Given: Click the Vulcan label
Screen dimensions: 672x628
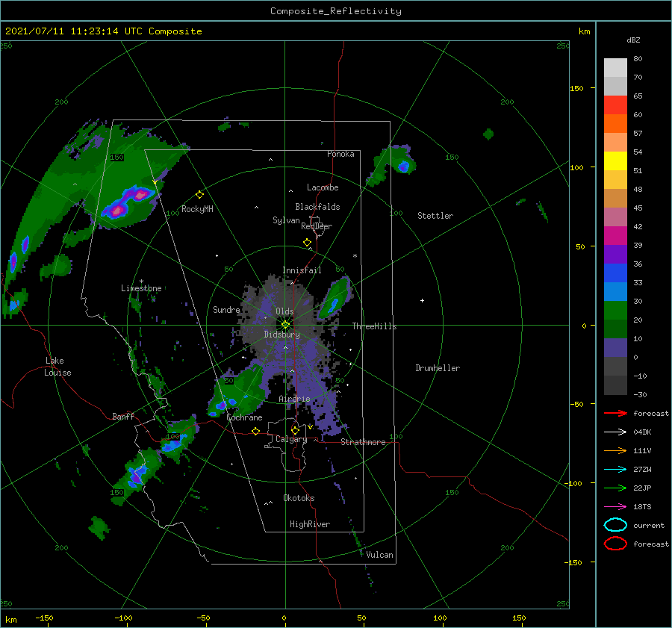Looking at the screenshot, I should click(x=380, y=555).
